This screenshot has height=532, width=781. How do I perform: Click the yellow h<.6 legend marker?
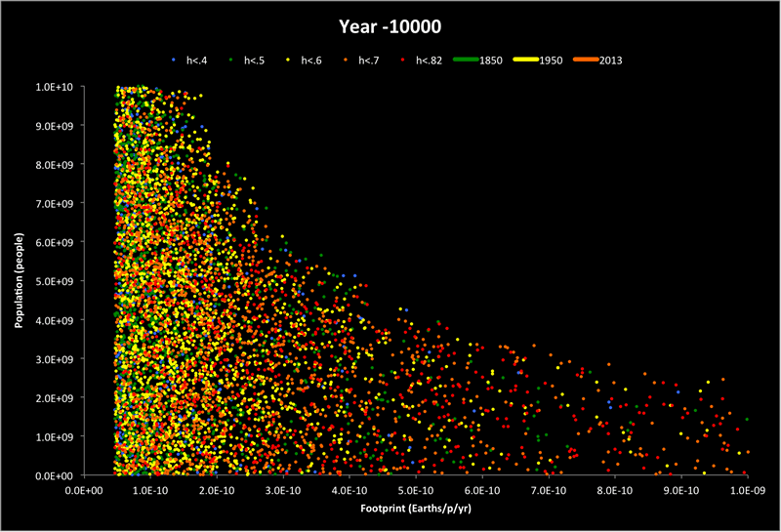[288, 60]
